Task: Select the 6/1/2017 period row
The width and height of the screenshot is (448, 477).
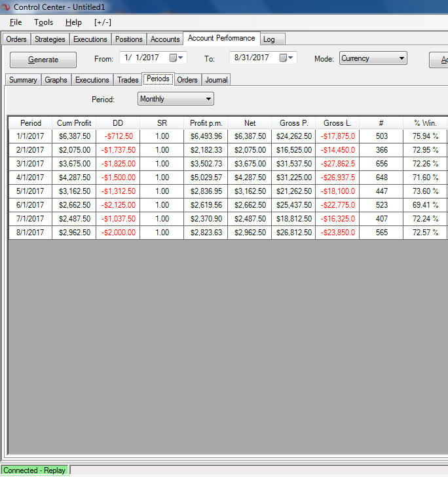Action: 228,205
